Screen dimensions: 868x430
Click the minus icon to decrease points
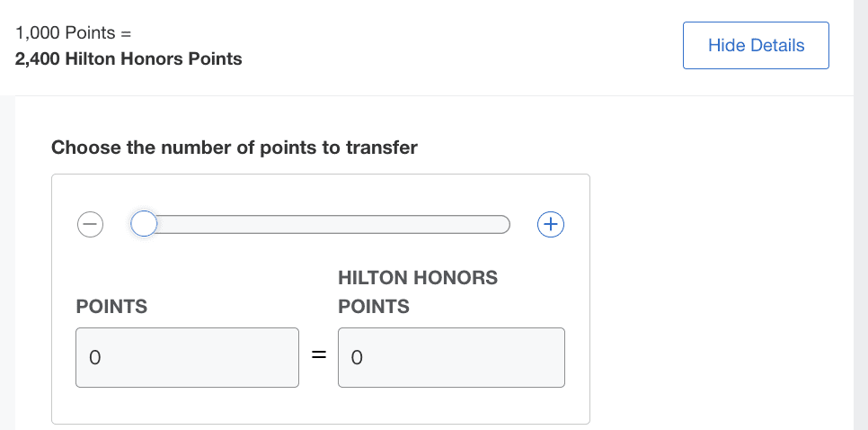90,223
